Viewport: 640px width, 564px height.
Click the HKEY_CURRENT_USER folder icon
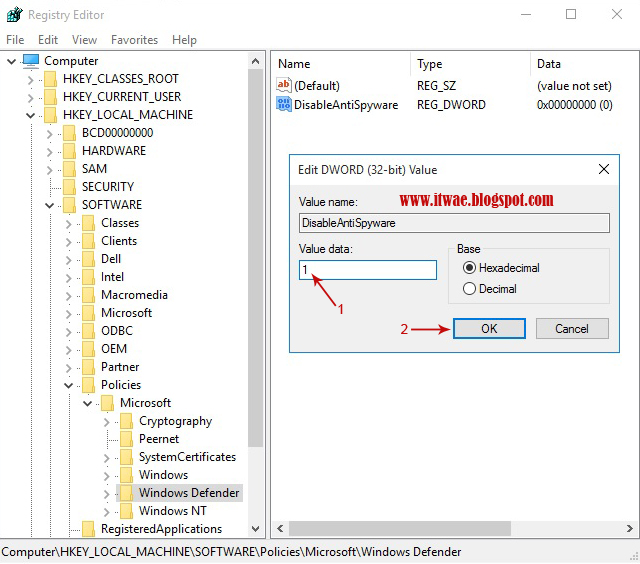[51, 97]
